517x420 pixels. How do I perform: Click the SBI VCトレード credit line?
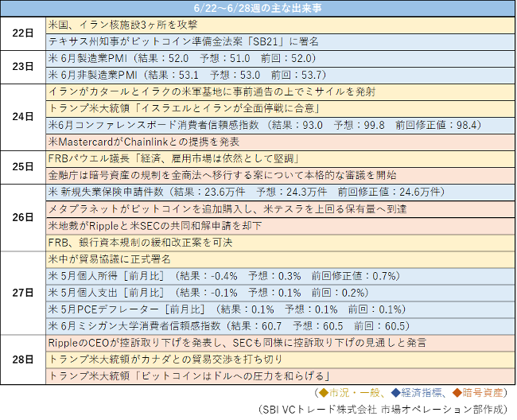(x=383, y=410)
